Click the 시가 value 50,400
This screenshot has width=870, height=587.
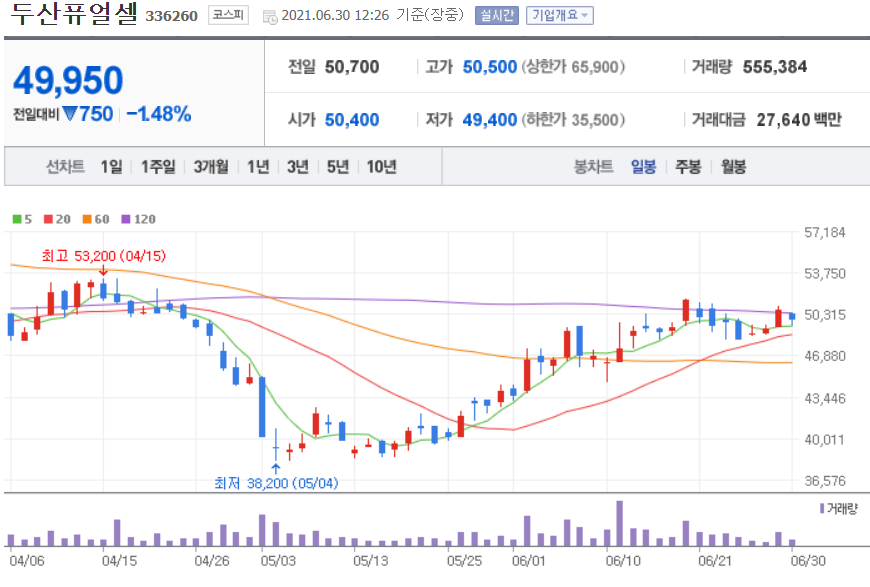352,120
